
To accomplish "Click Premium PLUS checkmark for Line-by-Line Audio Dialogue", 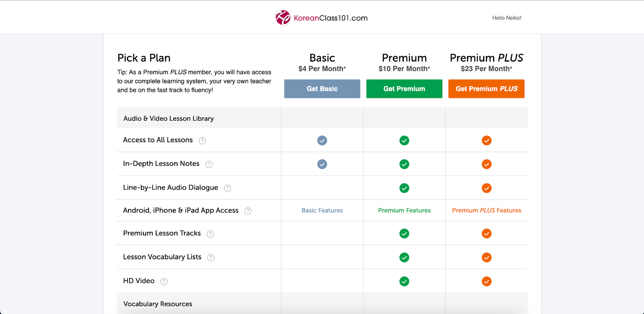I will coord(487,188).
